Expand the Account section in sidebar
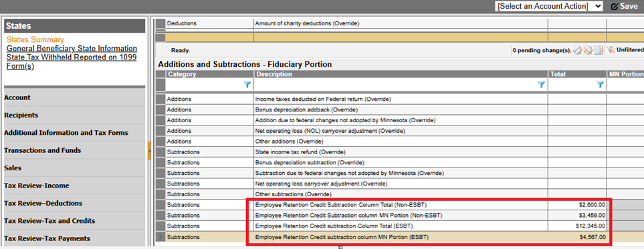The height and width of the screenshot is (249, 644). 74,97
